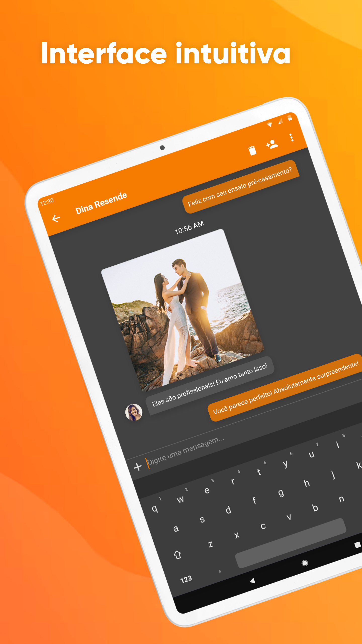
Task: Tap the 'z' key
Action: (x=211, y=545)
